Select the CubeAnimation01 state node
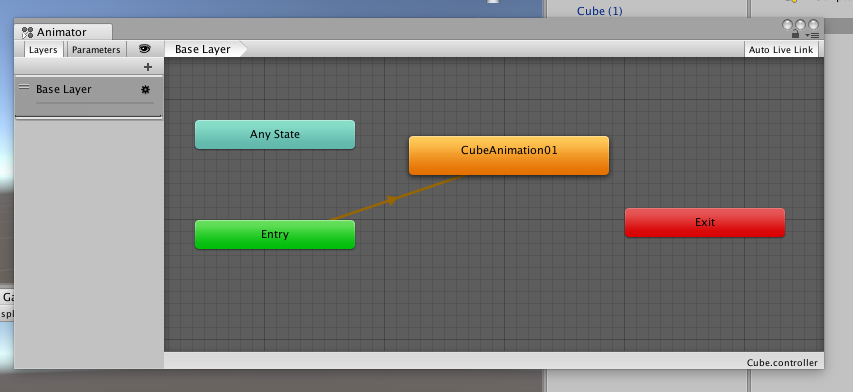Screen dimensions: 853x392 (509, 155)
